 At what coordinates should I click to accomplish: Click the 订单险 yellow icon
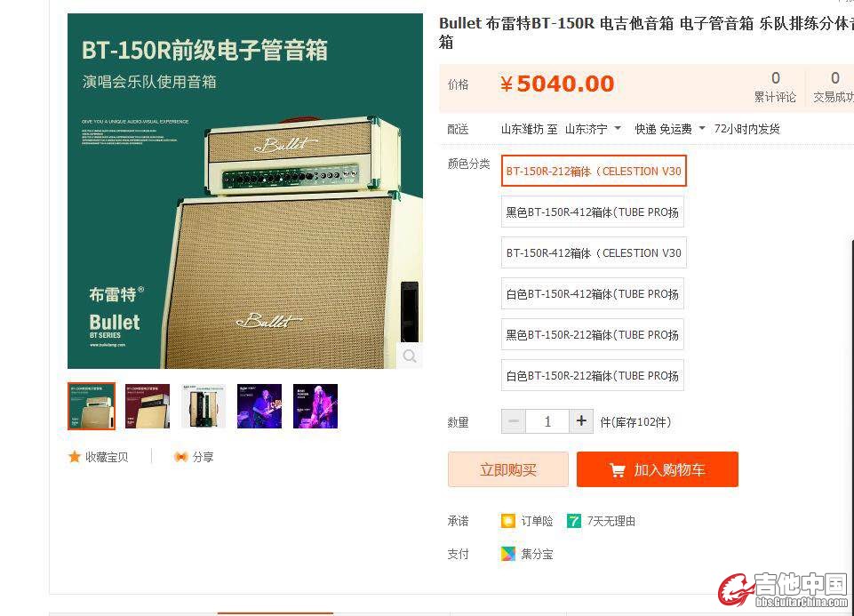click(507, 521)
